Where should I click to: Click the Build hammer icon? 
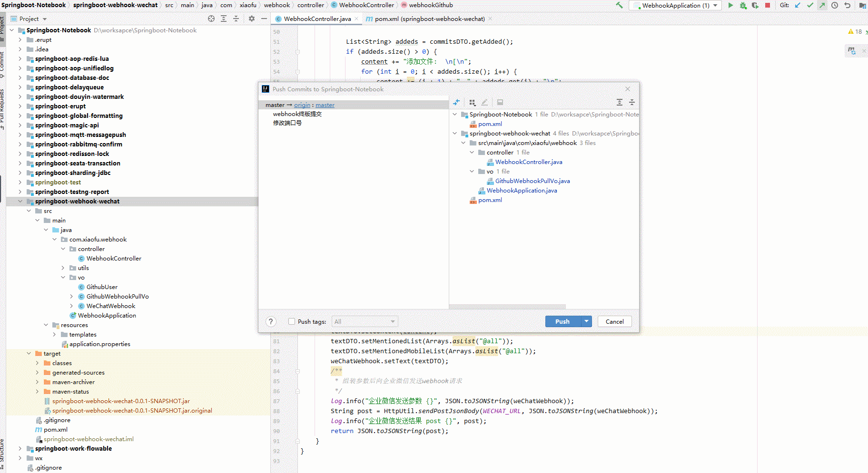(619, 5)
